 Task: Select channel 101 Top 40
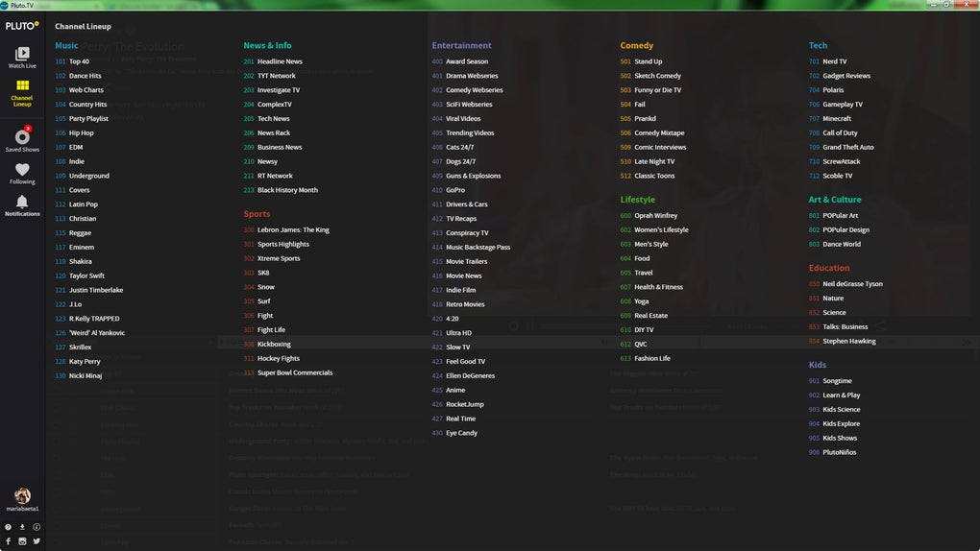point(79,61)
